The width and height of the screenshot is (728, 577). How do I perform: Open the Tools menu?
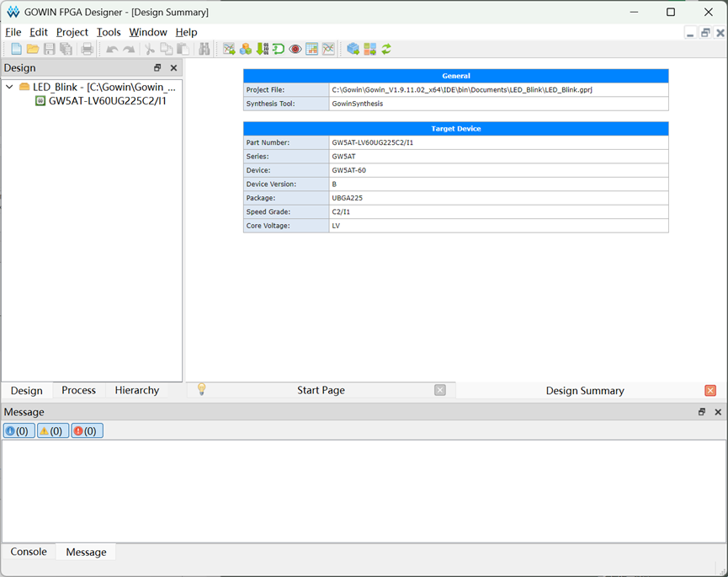[109, 32]
